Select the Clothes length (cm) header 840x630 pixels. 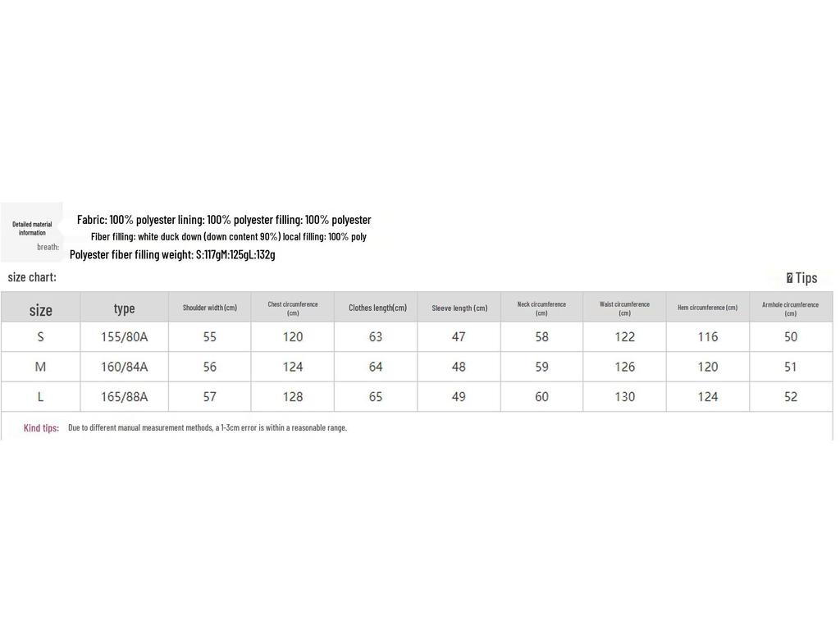click(377, 308)
